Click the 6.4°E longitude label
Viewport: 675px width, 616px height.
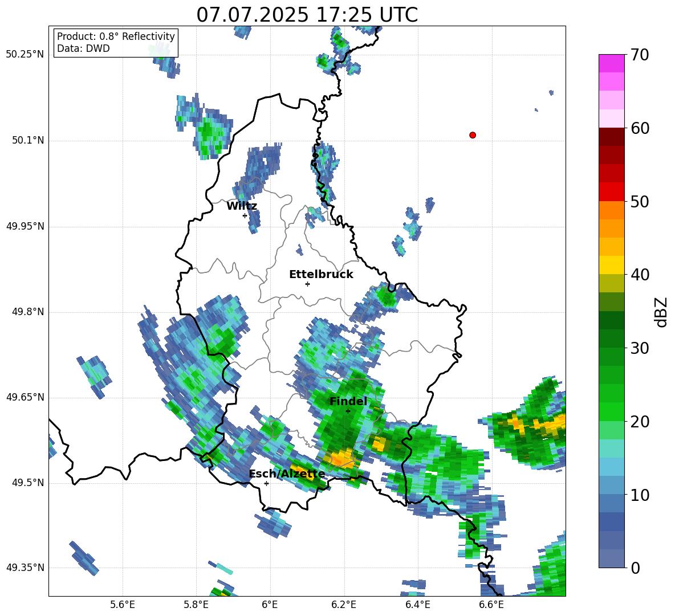point(417,605)
